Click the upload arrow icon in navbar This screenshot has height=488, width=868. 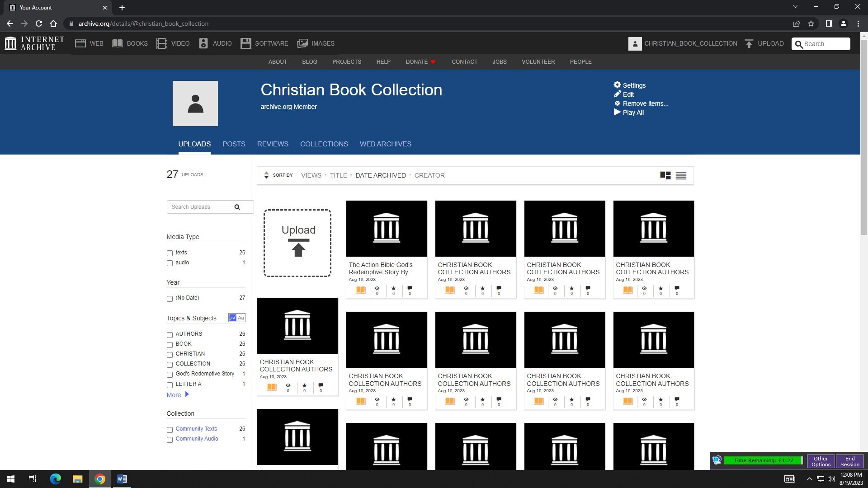pyautogui.click(x=749, y=43)
